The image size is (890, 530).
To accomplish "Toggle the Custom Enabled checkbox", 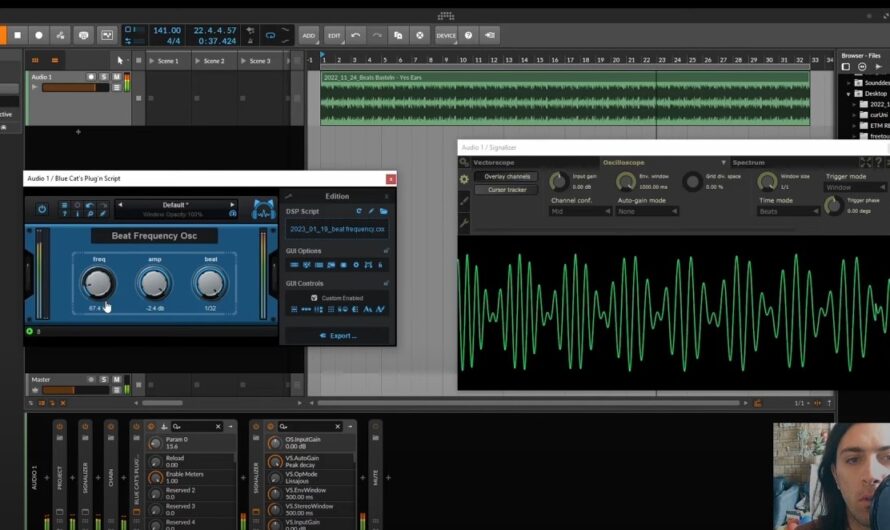I will point(314,298).
